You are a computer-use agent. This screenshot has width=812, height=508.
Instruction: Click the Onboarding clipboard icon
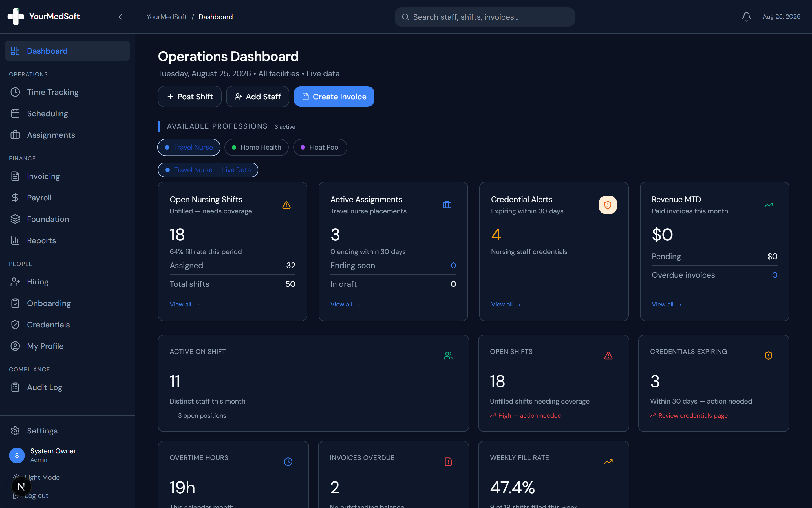click(15, 303)
